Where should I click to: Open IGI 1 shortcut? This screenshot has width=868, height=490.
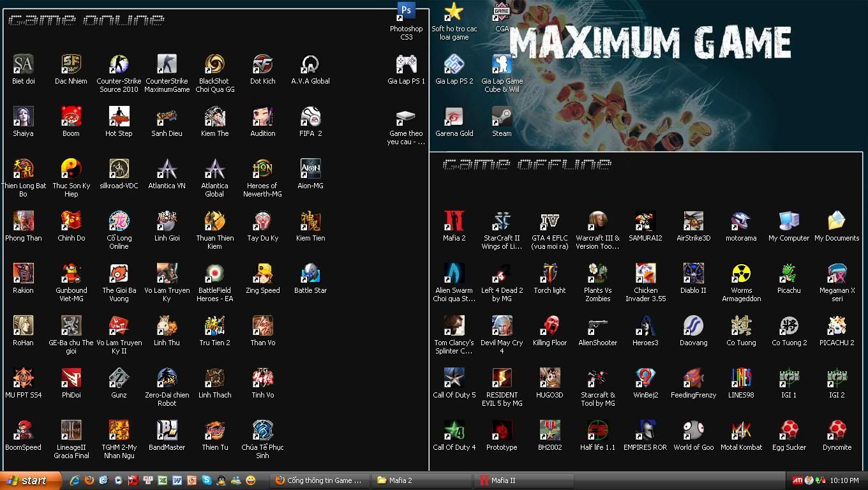789,378
